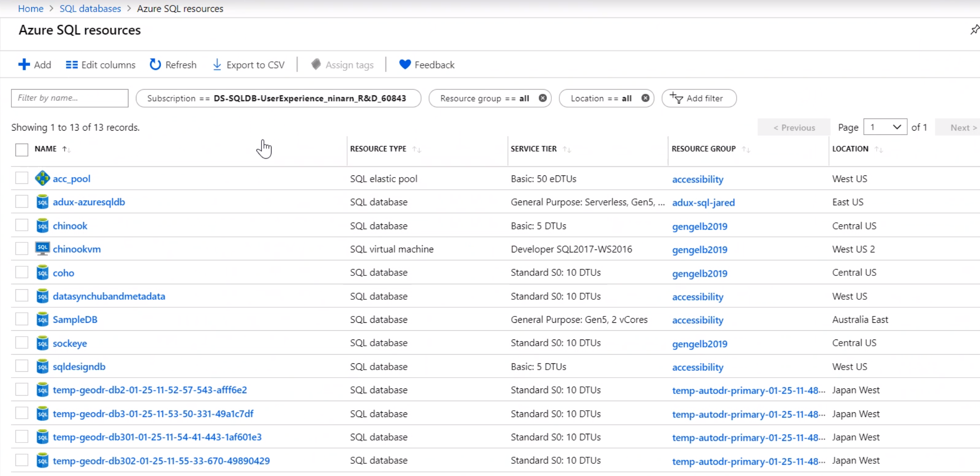
Task: Check the adux-azuresqldb row checkbox
Action: 22,201
